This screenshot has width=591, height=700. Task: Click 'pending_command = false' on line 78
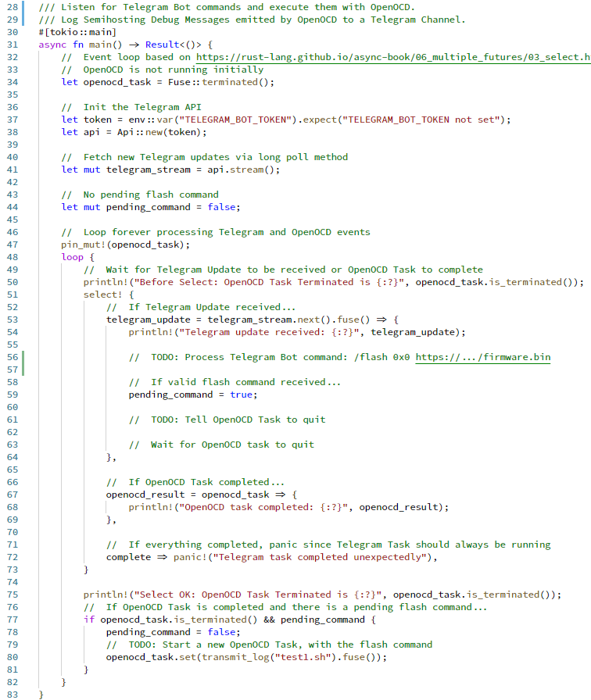170,632
